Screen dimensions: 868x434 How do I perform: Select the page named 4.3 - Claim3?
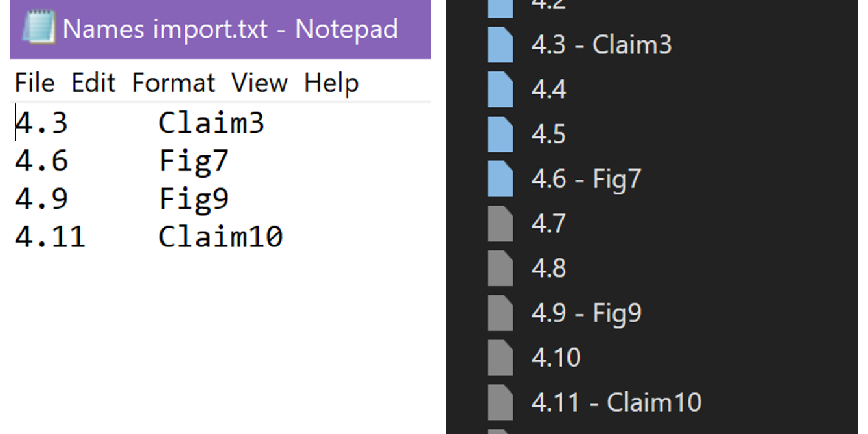tap(601, 45)
